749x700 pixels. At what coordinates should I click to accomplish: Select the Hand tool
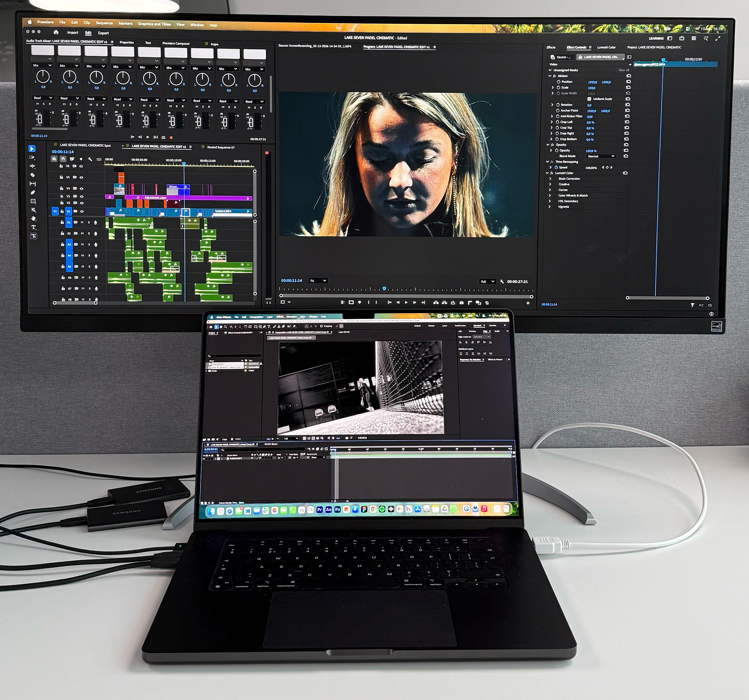(x=34, y=218)
